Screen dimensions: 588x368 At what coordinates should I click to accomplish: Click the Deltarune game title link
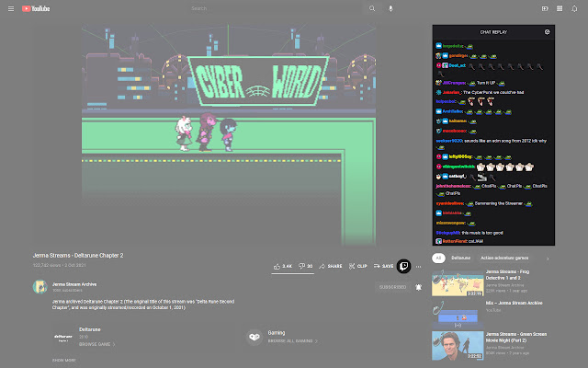coord(90,329)
